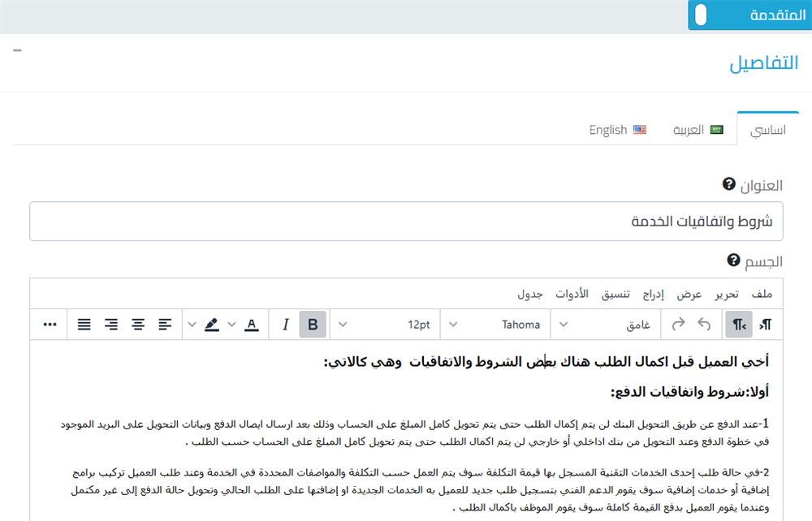Toggle left-to-right text direction
The width and height of the screenshot is (812, 521).
(765, 325)
